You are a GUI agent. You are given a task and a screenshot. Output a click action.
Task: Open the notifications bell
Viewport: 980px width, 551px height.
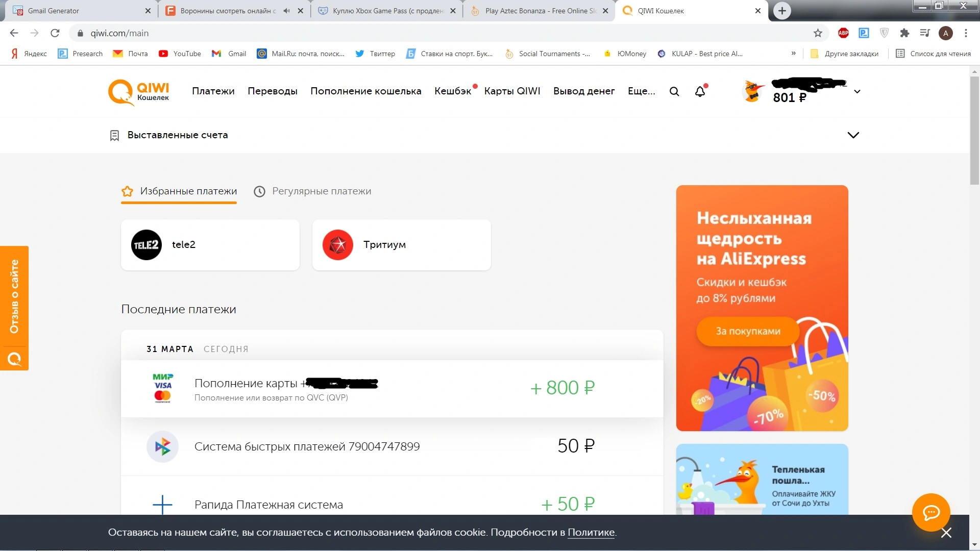pos(700,91)
